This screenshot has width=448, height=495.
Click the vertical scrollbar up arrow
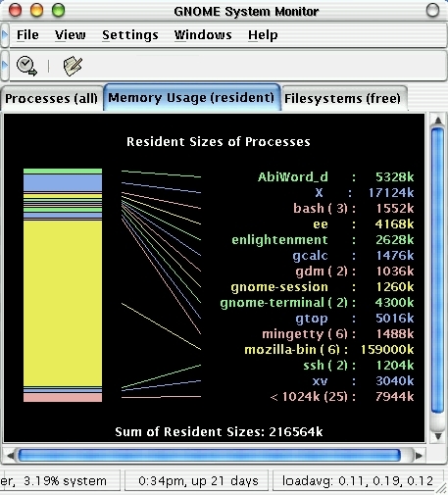(438, 121)
